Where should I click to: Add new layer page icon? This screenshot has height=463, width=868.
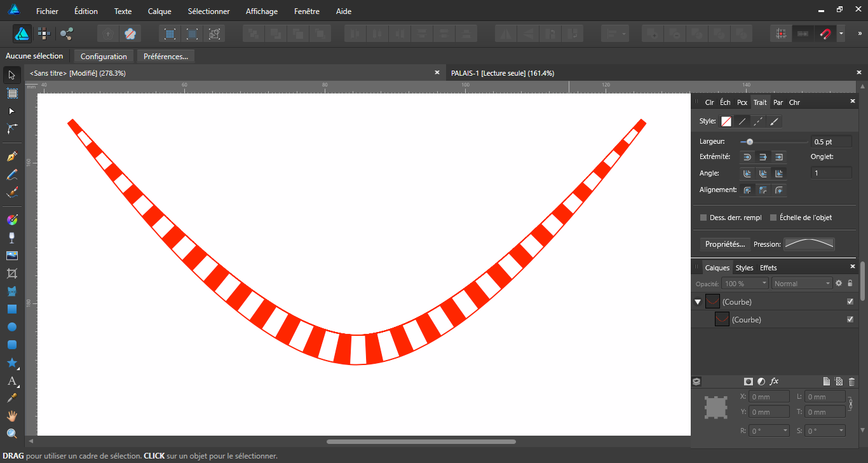(826, 382)
